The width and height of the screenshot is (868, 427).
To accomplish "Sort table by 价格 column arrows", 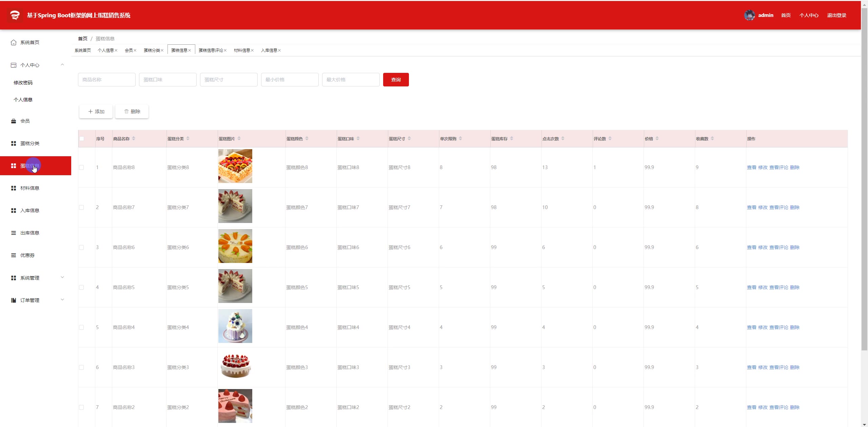I will [x=657, y=139].
